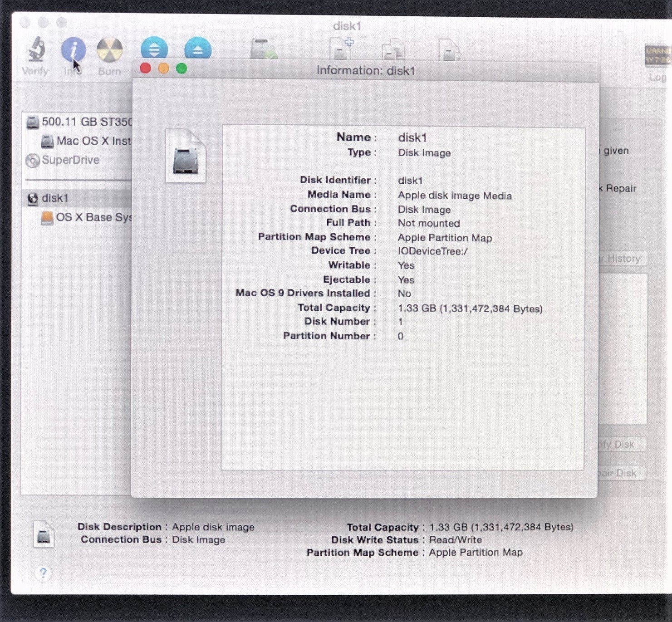Click the Type value Disk Image

pos(424,153)
